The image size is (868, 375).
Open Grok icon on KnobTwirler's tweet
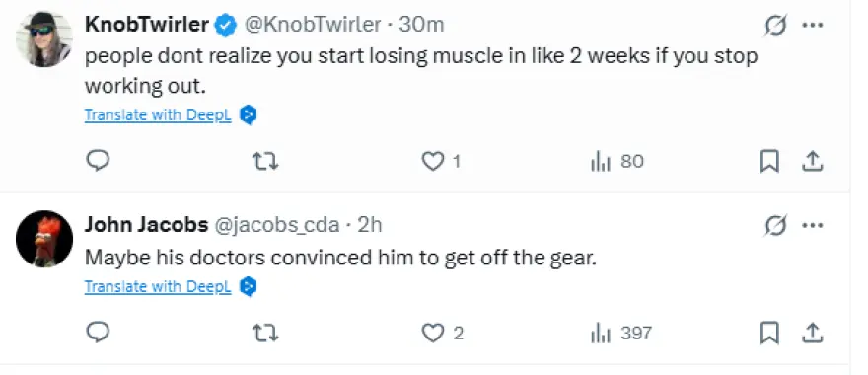click(x=775, y=26)
